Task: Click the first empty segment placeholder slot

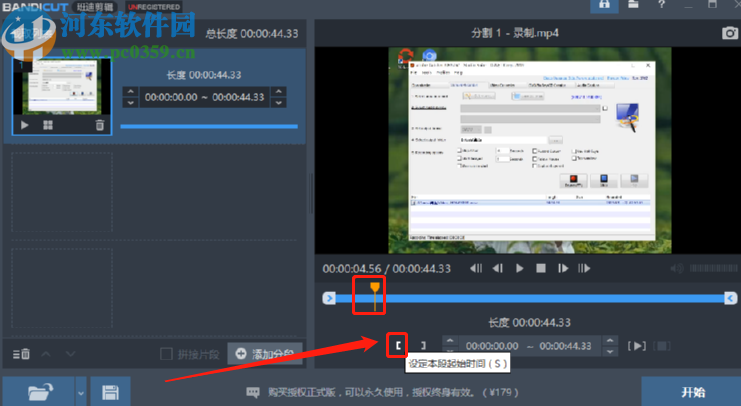Action: pyautogui.click(x=62, y=192)
